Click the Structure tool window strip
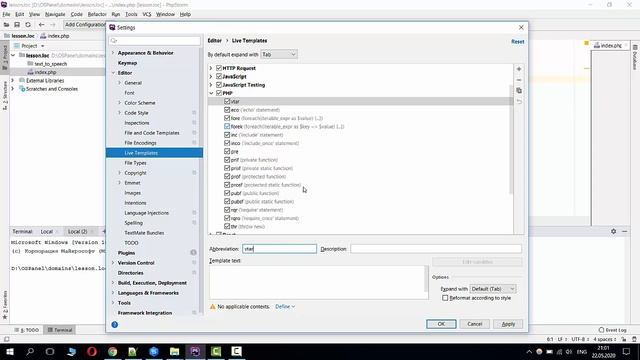The height and width of the screenshot is (360, 640). (5, 96)
